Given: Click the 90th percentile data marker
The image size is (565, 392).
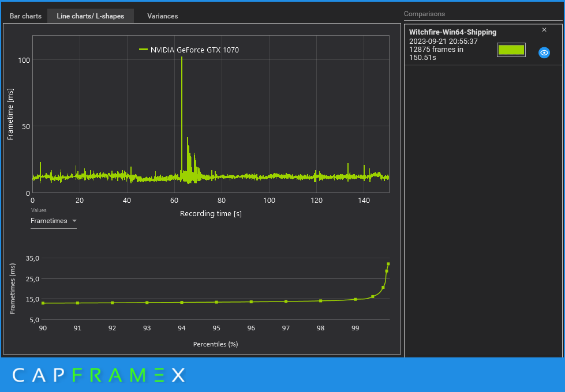Looking at the screenshot, I should [x=43, y=303].
